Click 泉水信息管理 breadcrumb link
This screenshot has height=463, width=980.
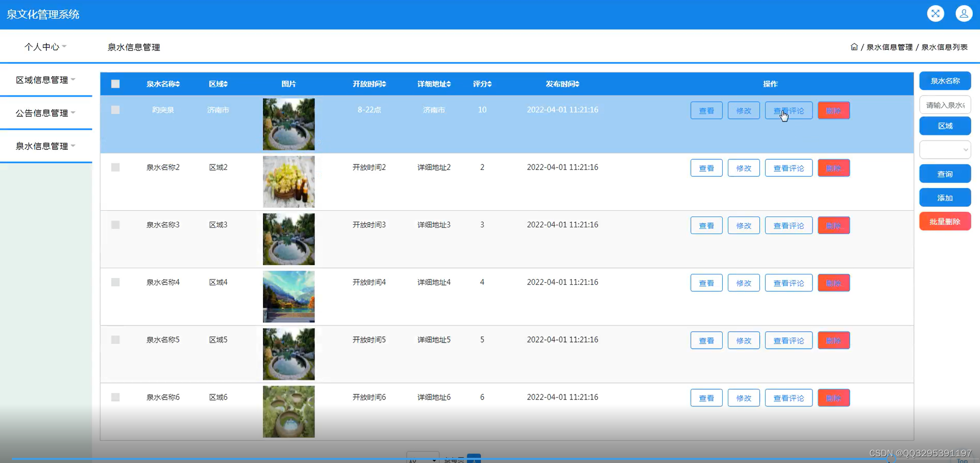click(889, 47)
